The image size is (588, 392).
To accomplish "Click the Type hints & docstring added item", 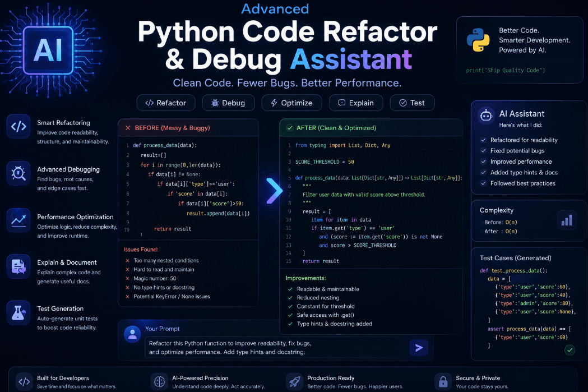I will [x=335, y=324].
